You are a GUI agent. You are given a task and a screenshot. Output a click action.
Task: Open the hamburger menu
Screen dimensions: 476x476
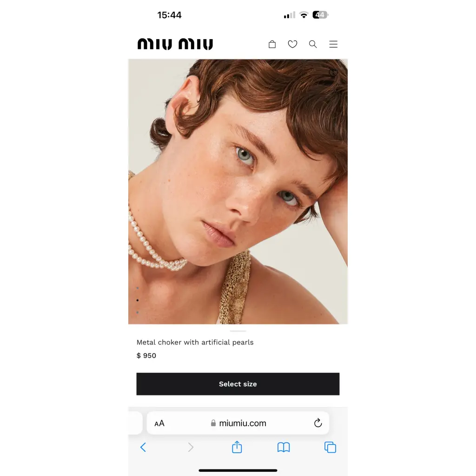point(333,44)
